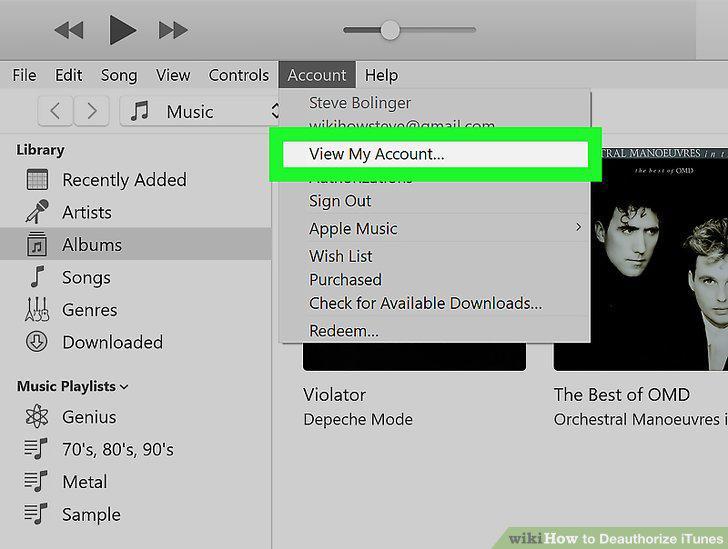
Task: Open the Edit menu
Action: click(x=68, y=75)
